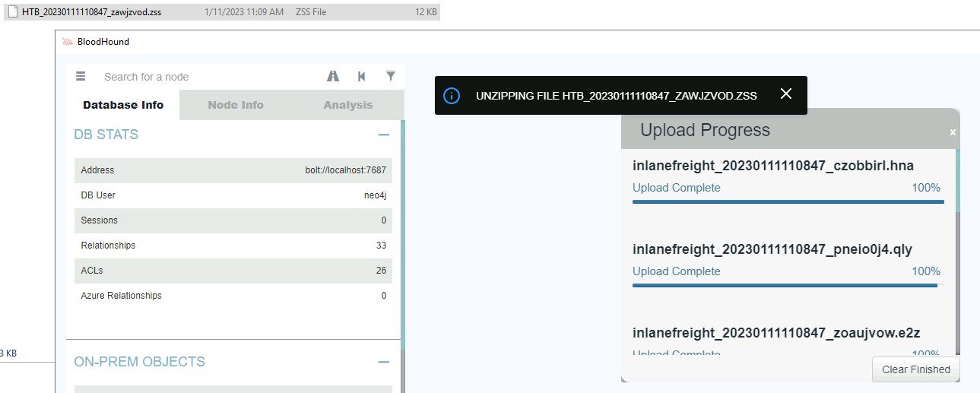Viewport: 980px width, 393px height.
Task: Click the czobbirl.hna upload progress bar
Action: click(x=788, y=201)
